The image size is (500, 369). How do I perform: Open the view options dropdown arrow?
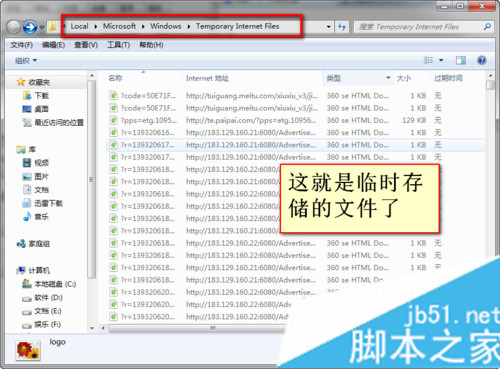[x=441, y=60]
